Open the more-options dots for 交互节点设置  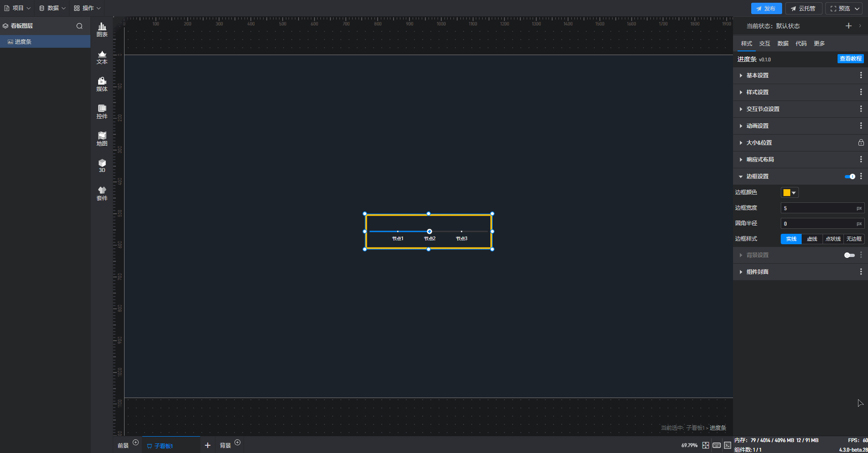(x=861, y=109)
